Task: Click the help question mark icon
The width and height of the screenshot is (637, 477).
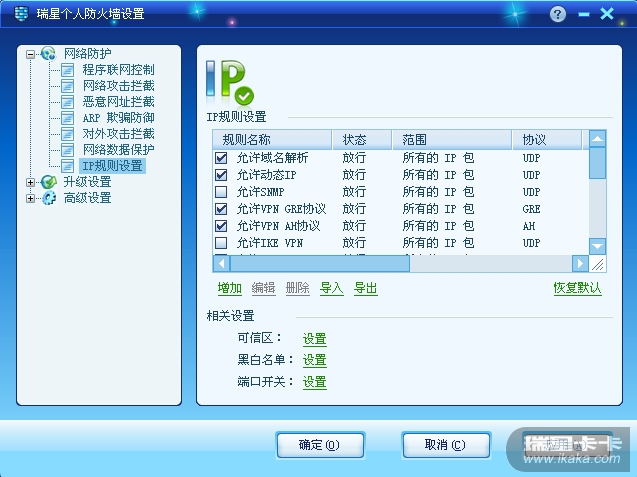Action: click(x=557, y=14)
